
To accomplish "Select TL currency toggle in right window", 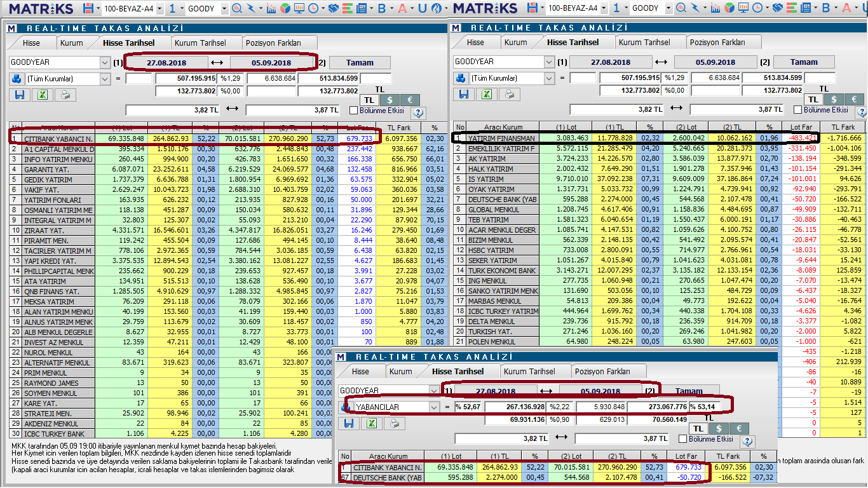I will click(x=813, y=100).
